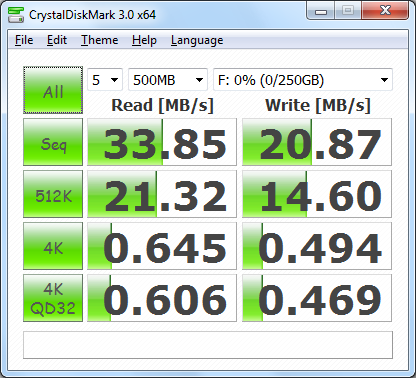
Task: Start the 4K QD32 test
Action: 53,298
